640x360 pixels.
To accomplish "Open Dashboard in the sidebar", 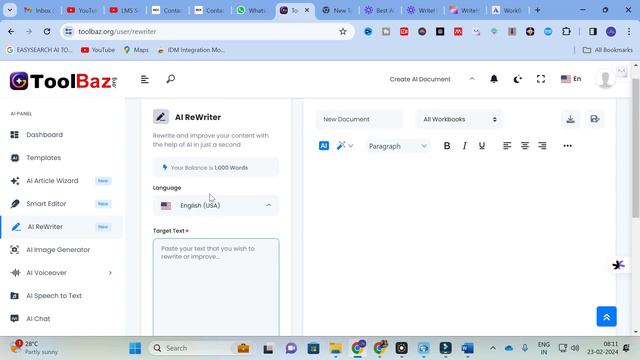I will [44, 135].
